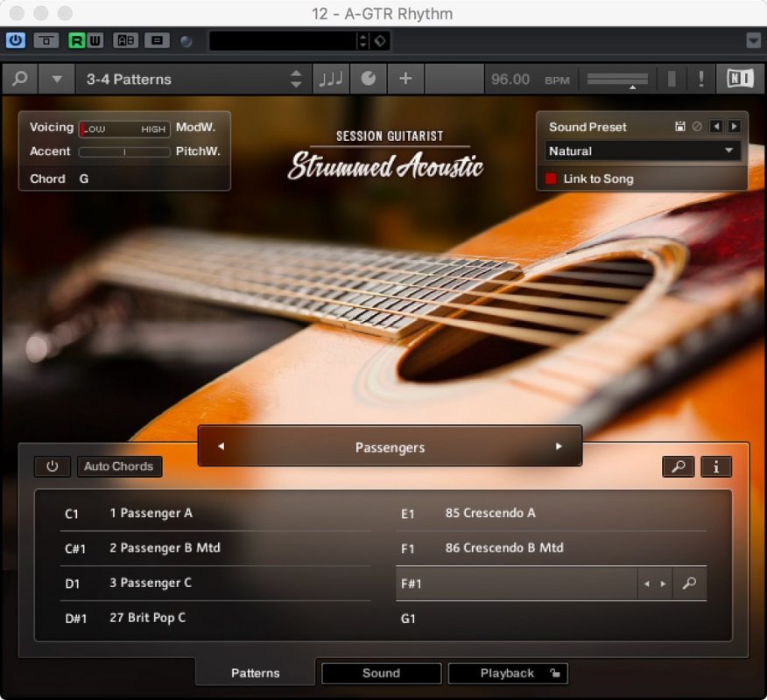Viewport: 767px width, 700px height.
Task: Go to previous sound preset
Action: tap(716, 127)
